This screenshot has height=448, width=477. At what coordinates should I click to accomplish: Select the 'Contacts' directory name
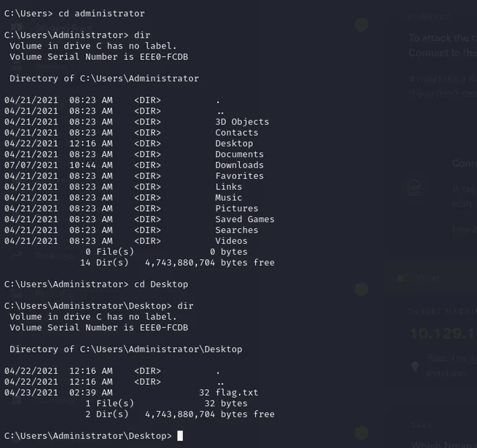pos(237,132)
